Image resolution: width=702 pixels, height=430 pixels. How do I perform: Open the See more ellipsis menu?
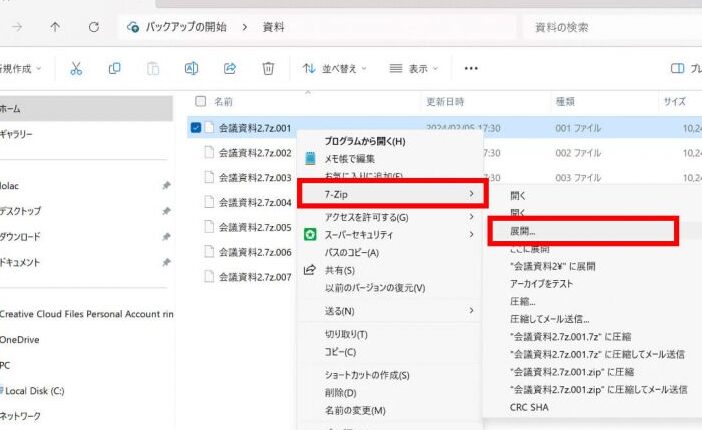click(471, 68)
